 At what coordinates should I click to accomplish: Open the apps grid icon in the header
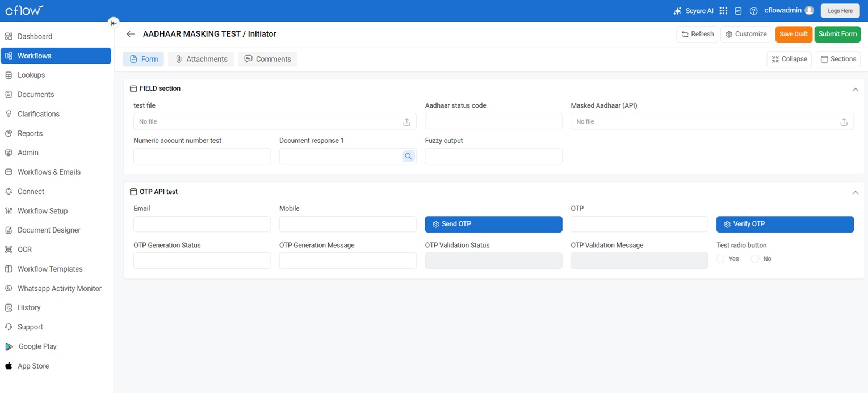tap(723, 11)
